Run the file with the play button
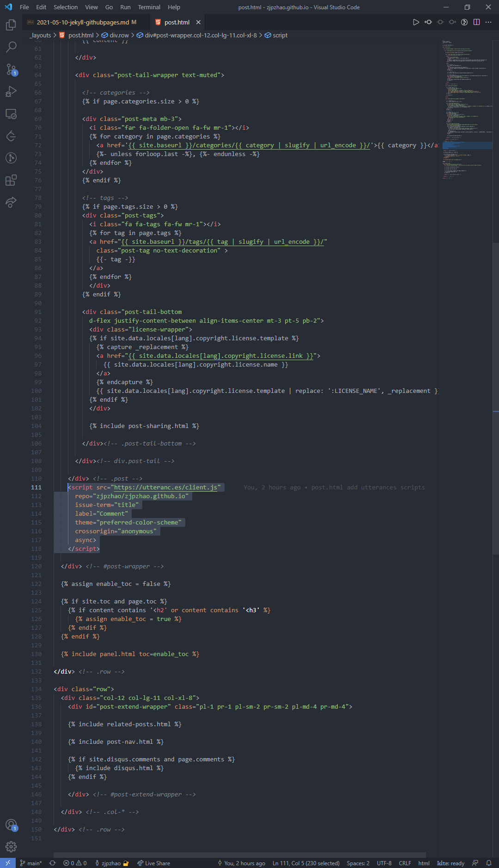 416,22
